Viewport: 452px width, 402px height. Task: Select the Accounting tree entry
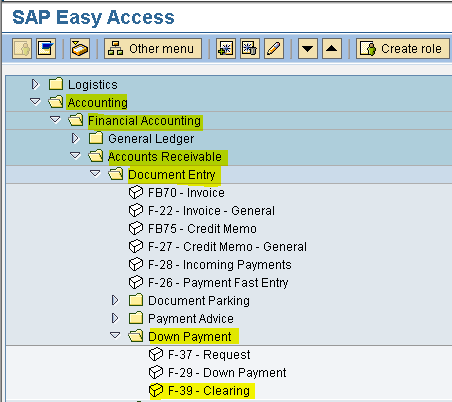97,103
